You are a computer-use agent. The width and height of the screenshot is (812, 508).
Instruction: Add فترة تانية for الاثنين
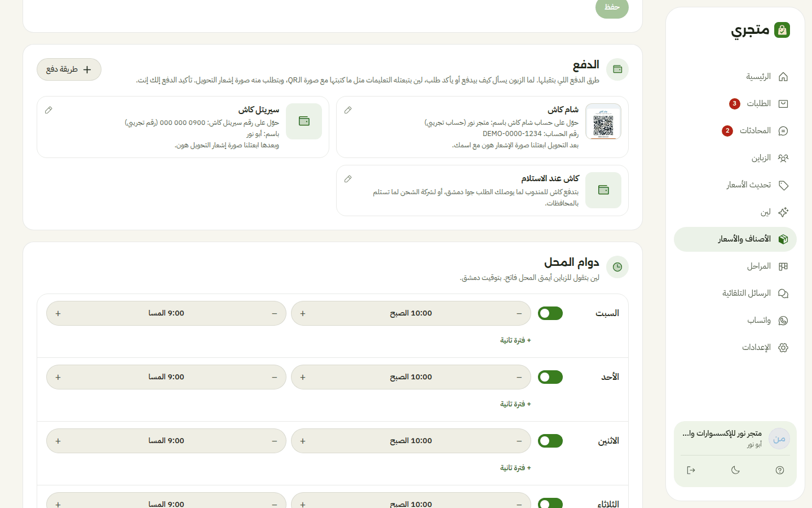[515, 468]
